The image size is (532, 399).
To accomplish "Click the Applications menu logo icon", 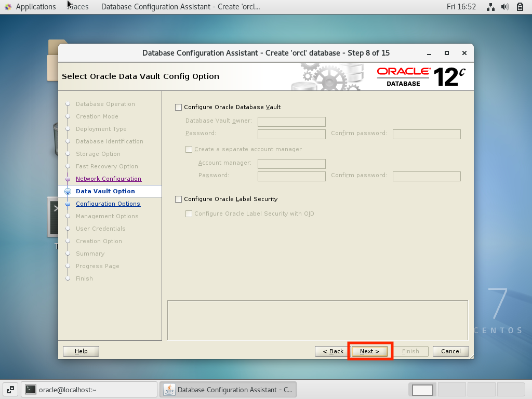I will 8,7.
